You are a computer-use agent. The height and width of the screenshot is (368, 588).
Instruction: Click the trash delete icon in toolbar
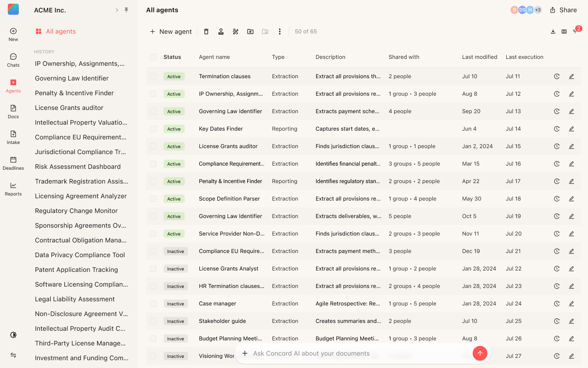(x=206, y=32)
